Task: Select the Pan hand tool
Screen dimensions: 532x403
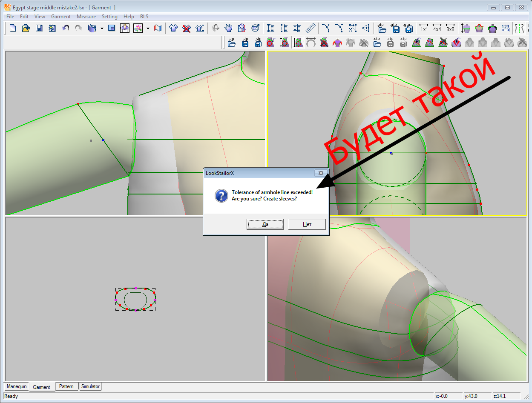Action: 229,28
